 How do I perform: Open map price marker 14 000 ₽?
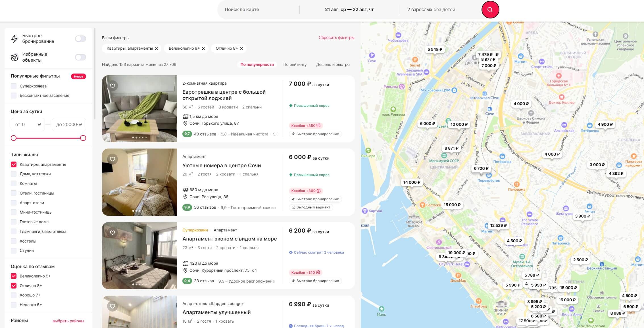pyautogui.click(x=412, y=182)
